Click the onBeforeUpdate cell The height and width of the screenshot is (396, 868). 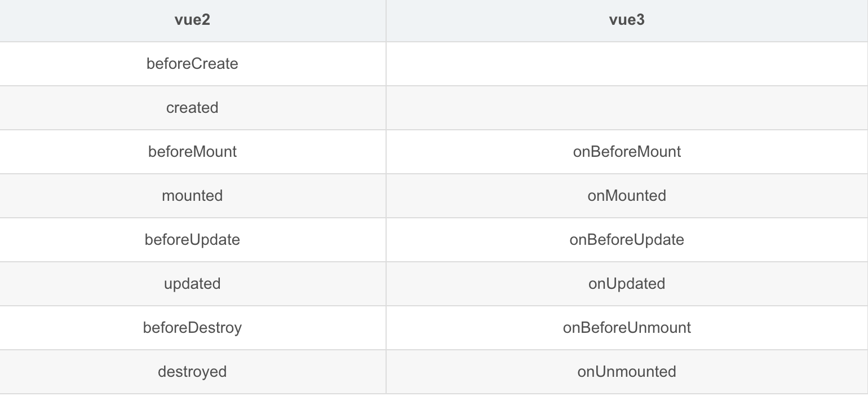627,240
